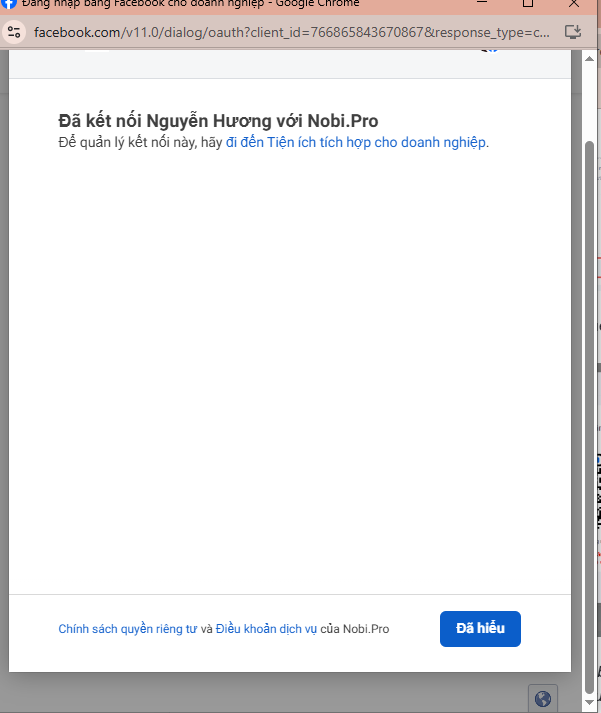Click the empty white dialog body area
Viewport: 601px width, 713px height.
pyautogui.click(x=290, y=380)
